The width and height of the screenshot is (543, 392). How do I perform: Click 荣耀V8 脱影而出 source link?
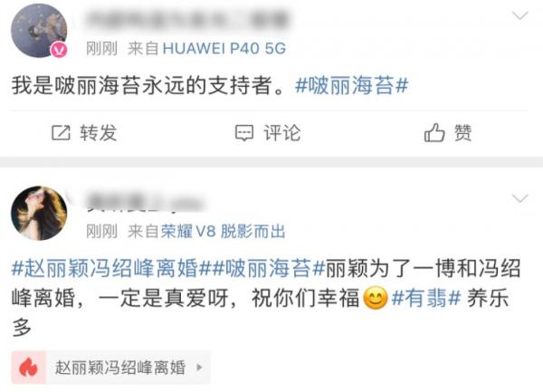point(224,232)
